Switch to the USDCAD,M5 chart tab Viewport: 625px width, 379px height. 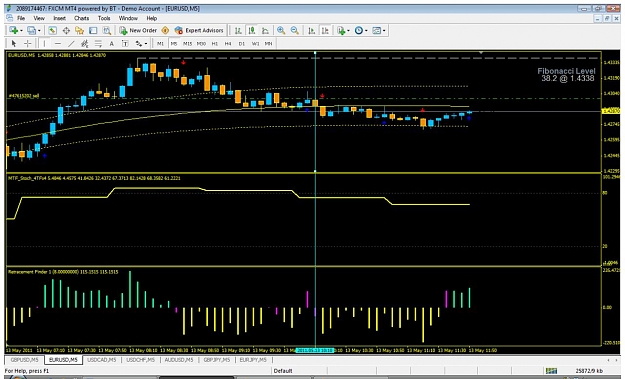102,359
